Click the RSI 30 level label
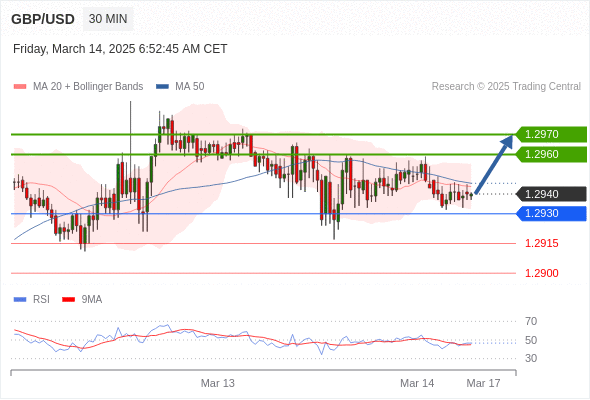The width and height of the screenshot is (590, 400). tap(531, 358)
